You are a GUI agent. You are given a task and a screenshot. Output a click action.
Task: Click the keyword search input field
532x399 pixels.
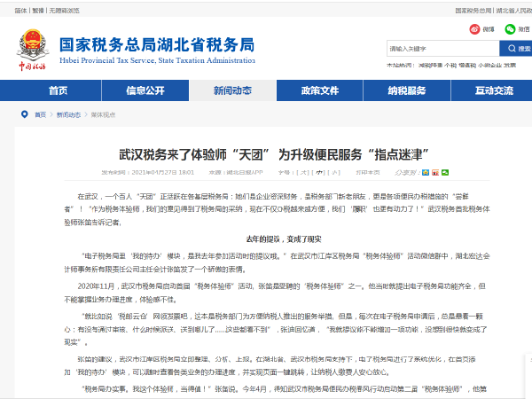[439, 48]
